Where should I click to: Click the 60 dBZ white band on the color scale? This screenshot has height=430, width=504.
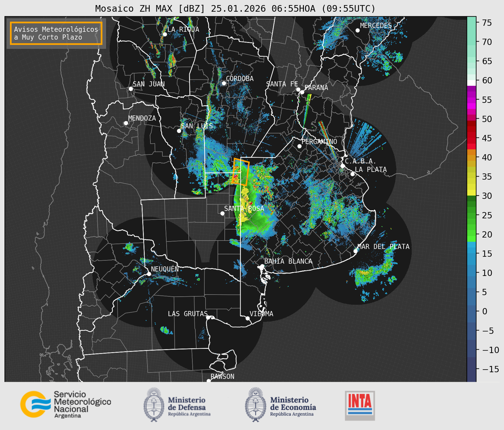[x=471, y=83]
